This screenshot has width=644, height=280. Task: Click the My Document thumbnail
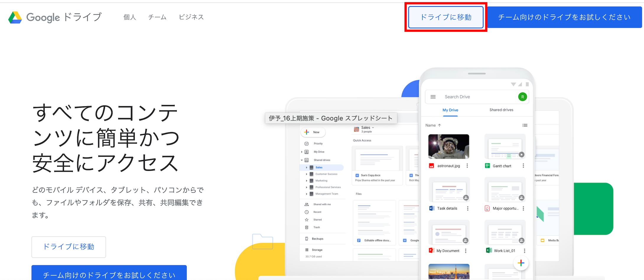449,232
